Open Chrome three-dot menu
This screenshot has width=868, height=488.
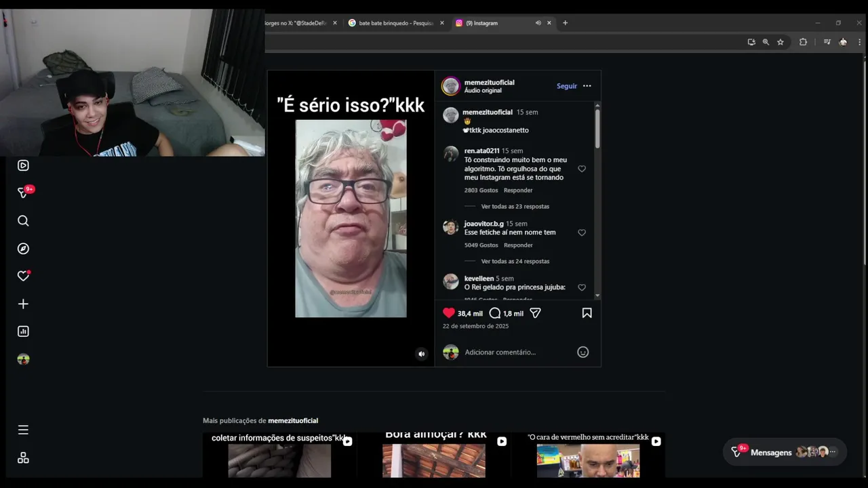tap(860, 42)
